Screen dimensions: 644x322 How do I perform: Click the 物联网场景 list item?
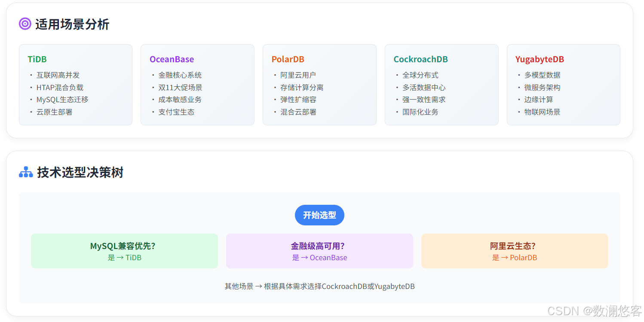click(x=543, y=112)
